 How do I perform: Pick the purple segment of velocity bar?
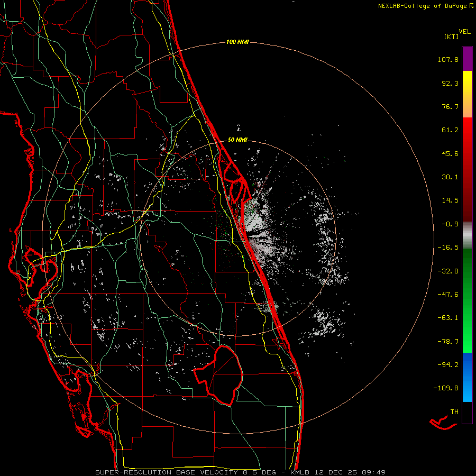coord(467,59)
